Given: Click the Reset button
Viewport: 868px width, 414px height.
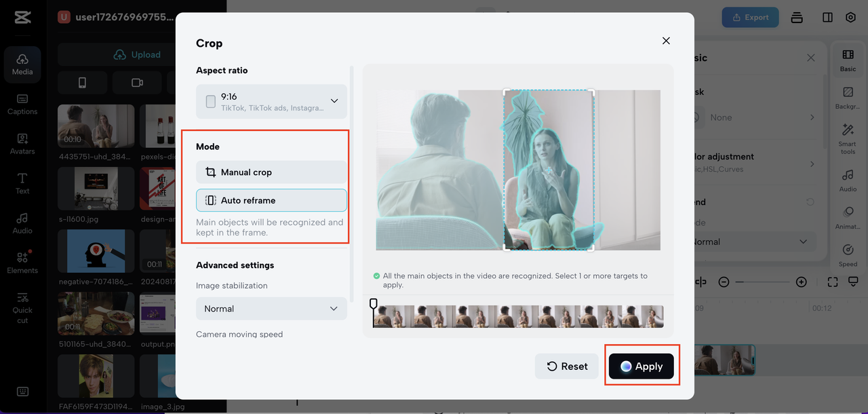Looking at the screenshot, I should click(567, 366).
